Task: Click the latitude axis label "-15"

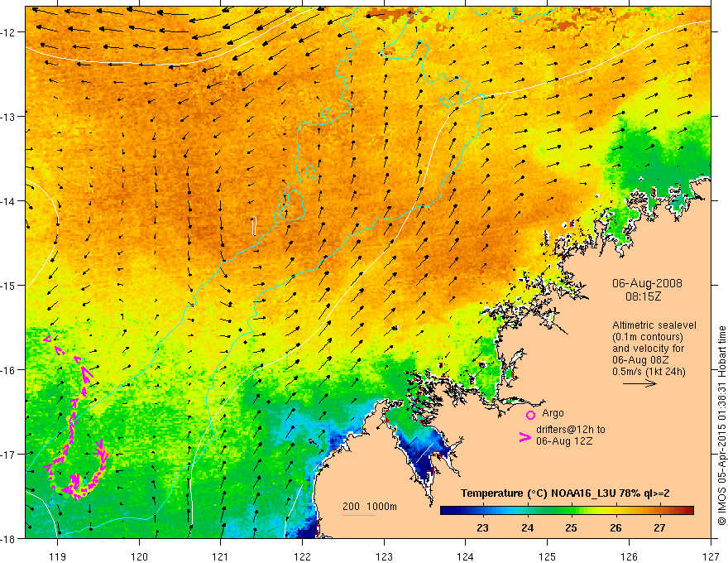Action: click(8, 285)
